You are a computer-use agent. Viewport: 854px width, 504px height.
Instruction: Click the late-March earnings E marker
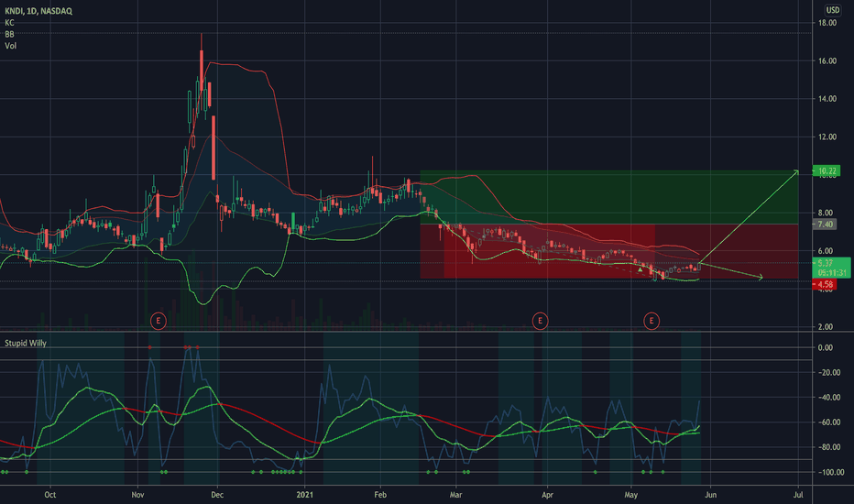540,321
